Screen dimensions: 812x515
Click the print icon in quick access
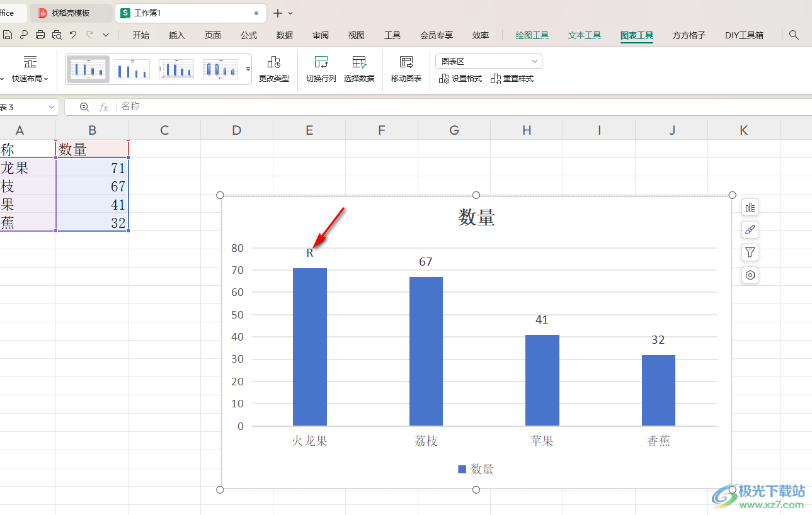click(40, 35)
